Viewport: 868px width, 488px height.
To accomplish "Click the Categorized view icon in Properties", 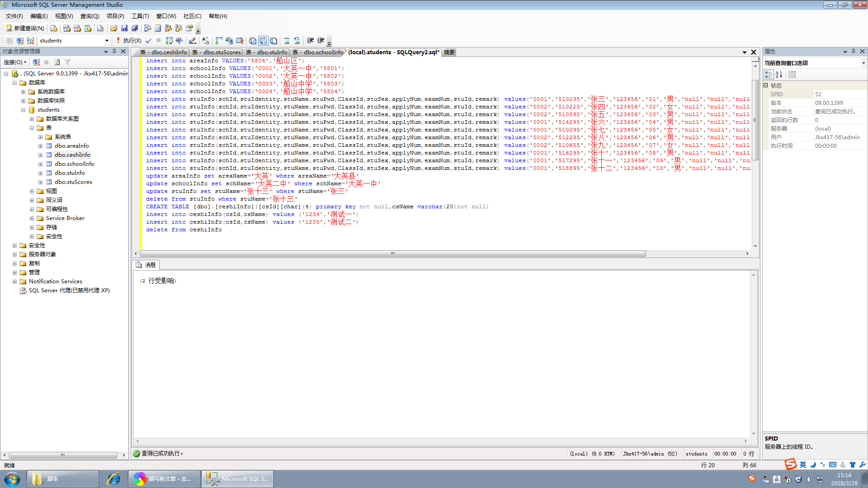I will [x=769, y=75].
